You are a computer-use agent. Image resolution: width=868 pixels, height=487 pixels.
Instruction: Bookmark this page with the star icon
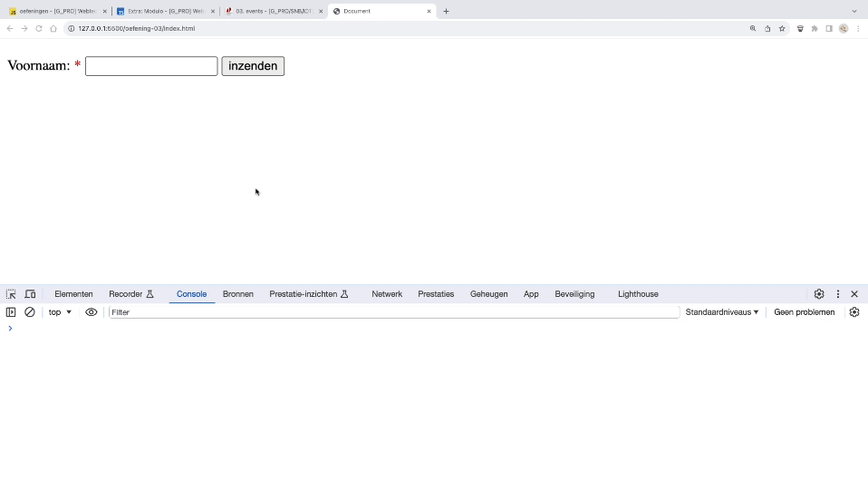click(782, 28)
